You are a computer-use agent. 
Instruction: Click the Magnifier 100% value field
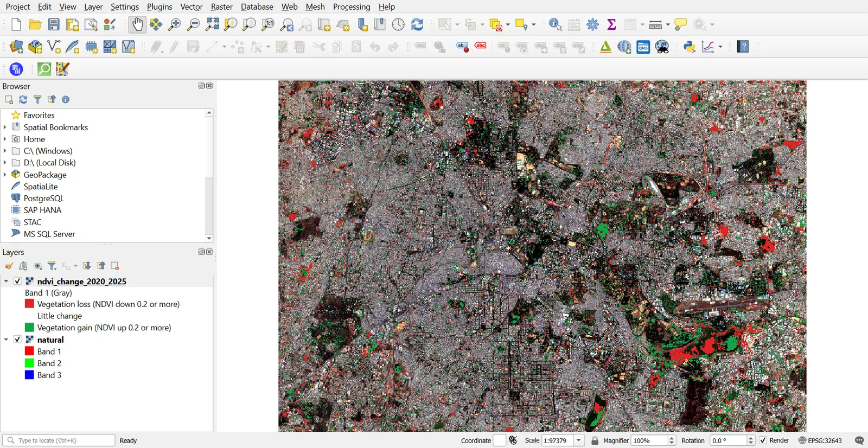click(x=649, y=440)
